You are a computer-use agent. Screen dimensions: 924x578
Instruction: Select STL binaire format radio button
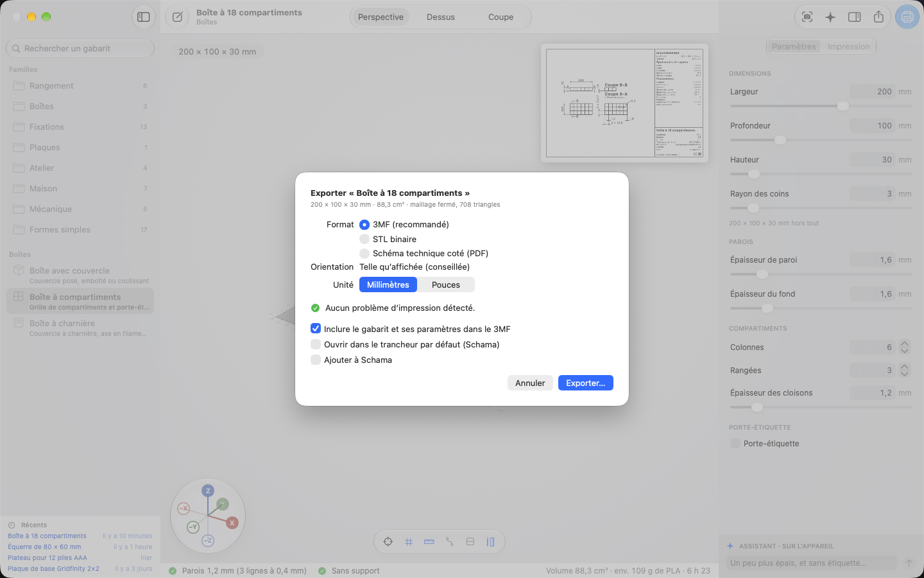click(x=364, y=239)
